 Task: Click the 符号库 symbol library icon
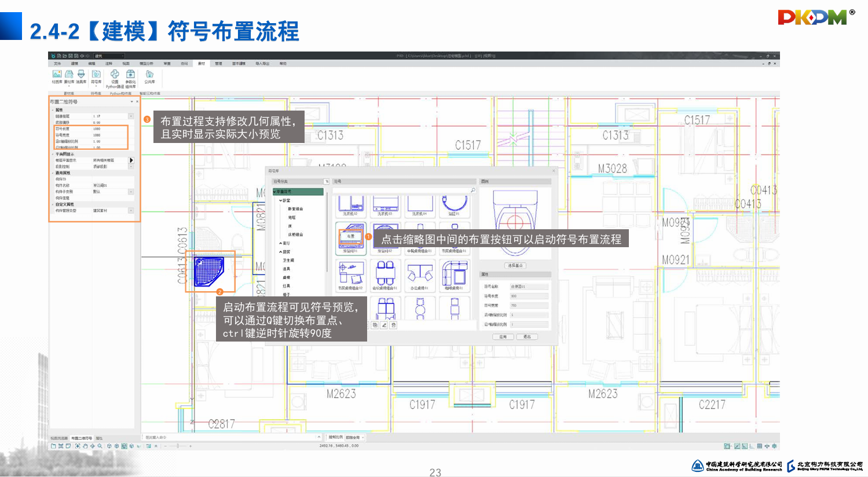click(96, 75)
